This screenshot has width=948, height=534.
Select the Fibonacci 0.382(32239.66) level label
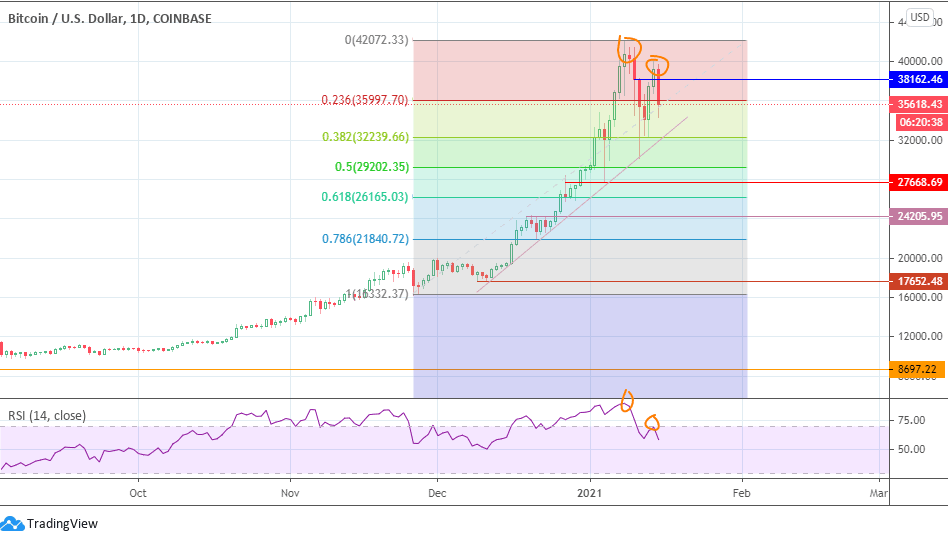click(365, 137)
